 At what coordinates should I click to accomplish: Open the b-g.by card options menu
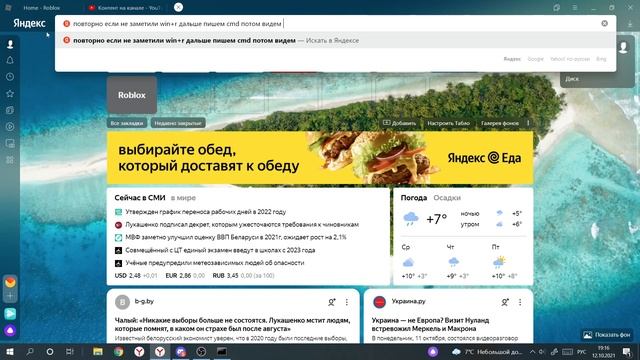[x=347, y=302]
